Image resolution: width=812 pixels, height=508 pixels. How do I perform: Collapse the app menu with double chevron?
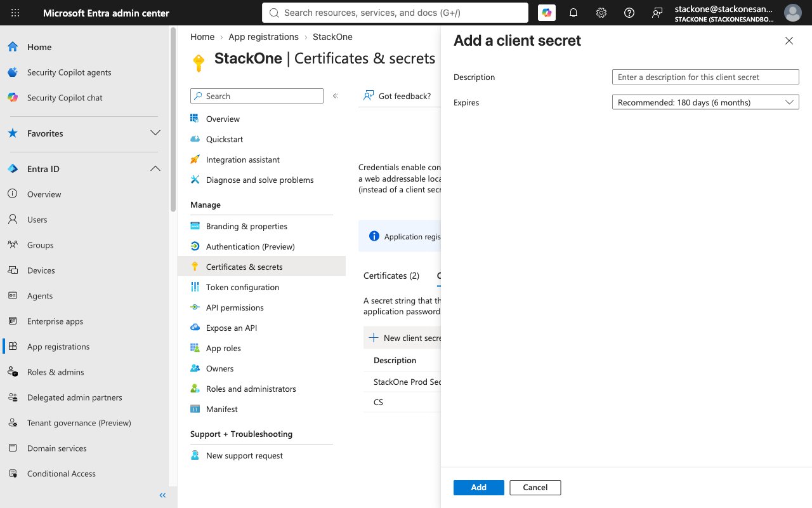point(336,96)
